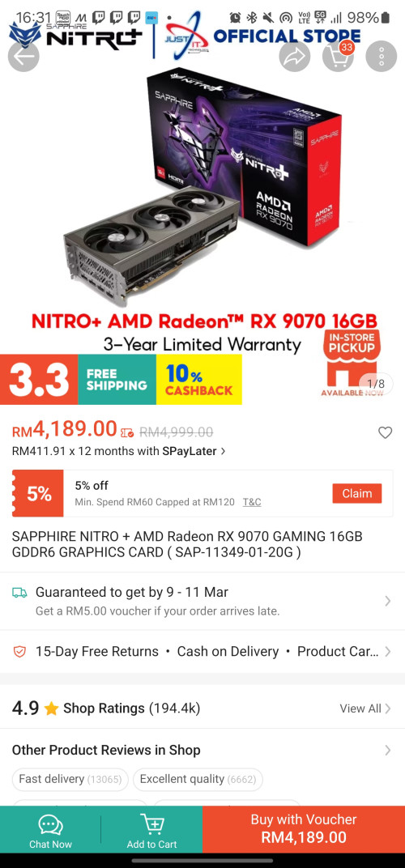Claim the 5% off voucher
Image resolution: width=405 pixels, height=868 pixels.
click(x=356, y=493)
